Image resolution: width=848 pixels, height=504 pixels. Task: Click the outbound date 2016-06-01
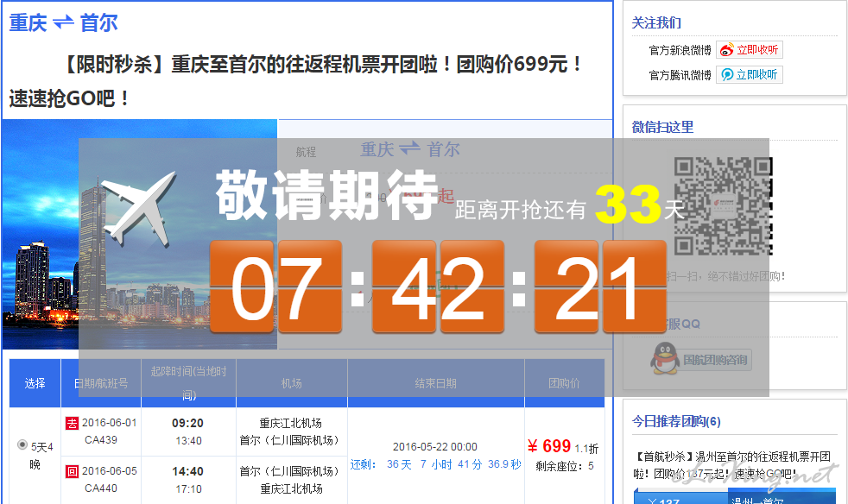click(x=110, y=423)
